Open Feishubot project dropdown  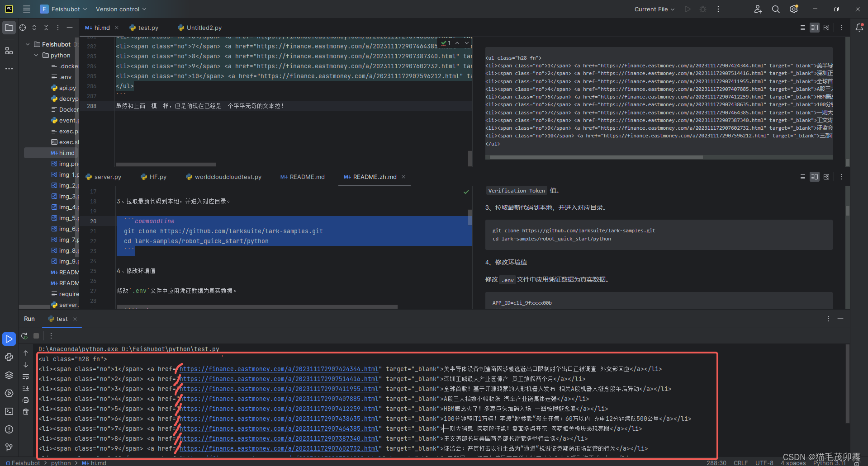click(x=63, y=9)
